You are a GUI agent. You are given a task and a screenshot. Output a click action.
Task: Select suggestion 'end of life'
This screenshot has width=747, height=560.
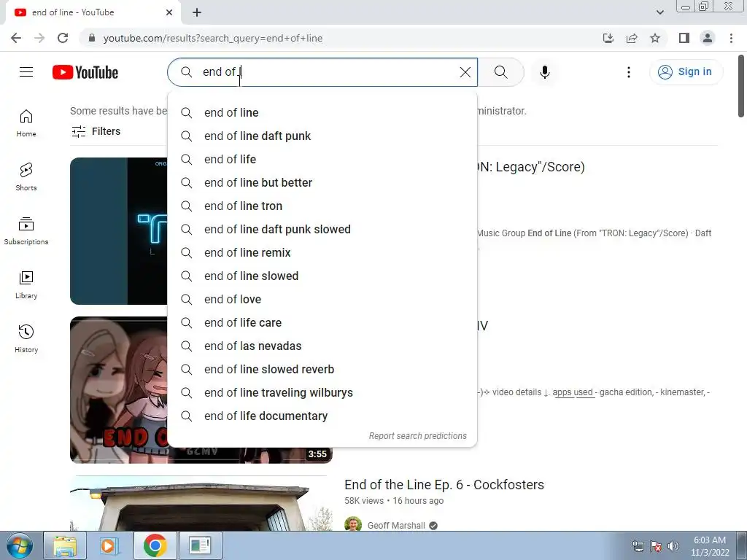tap(322, 159)
